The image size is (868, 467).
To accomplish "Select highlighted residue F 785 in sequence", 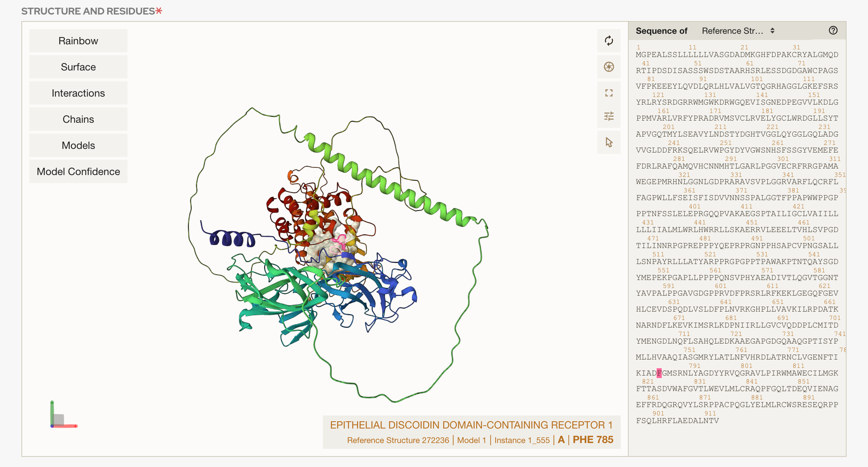I will [659, 373].
